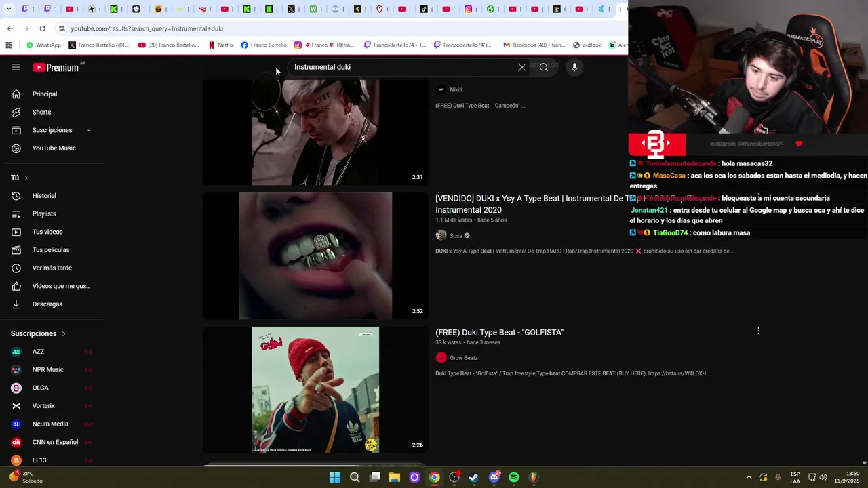Open File Explorer from the taskbar
868x488 pixels.
coord(395,477)
